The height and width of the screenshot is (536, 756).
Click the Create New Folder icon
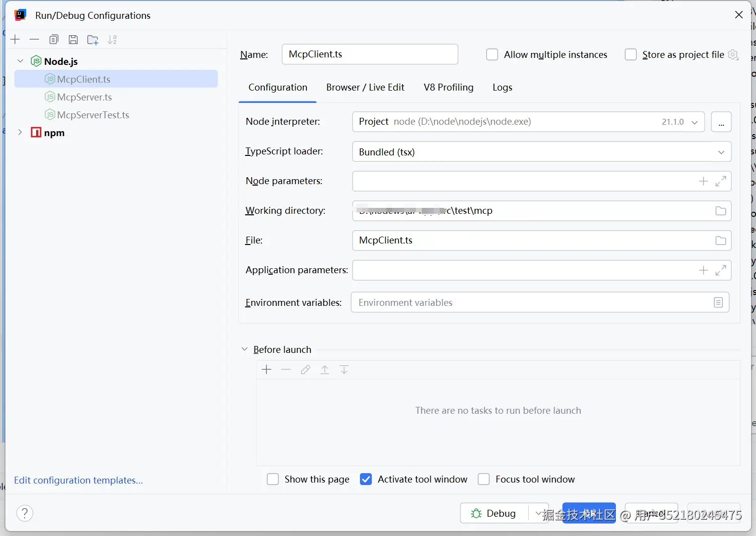tap(93, 40)
